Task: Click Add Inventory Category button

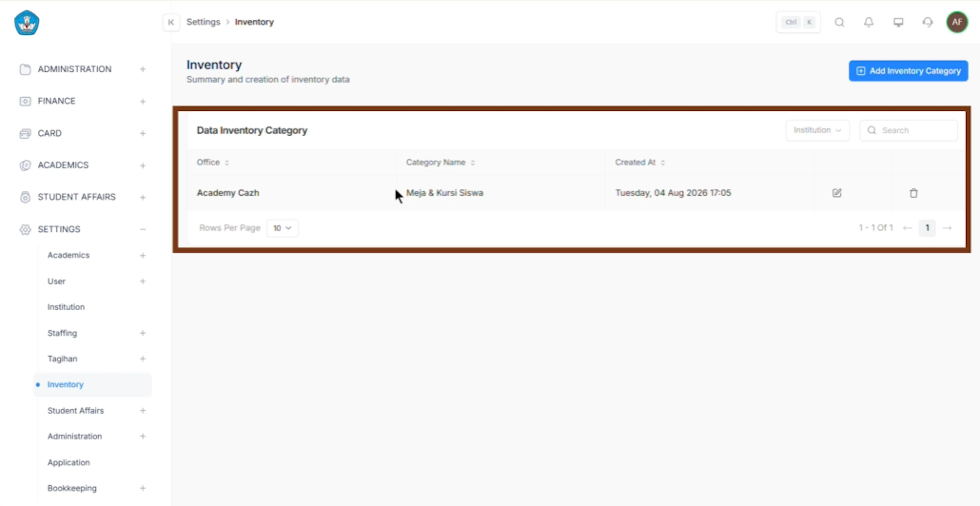Action: 908,71
